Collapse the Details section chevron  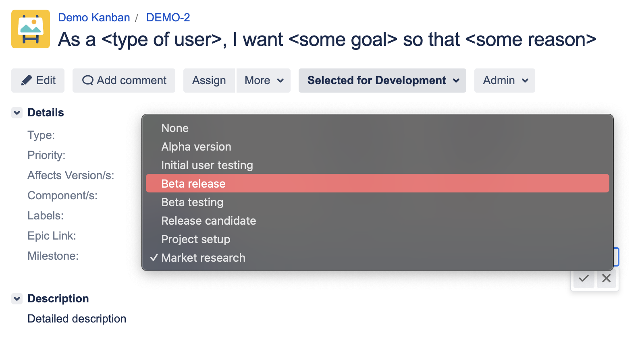point(17,113)
